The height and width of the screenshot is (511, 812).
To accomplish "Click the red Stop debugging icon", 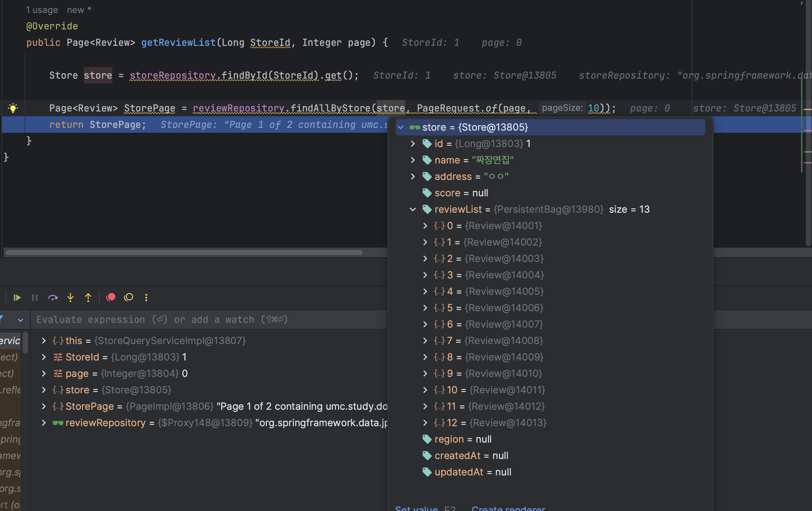I will point(111,298).
